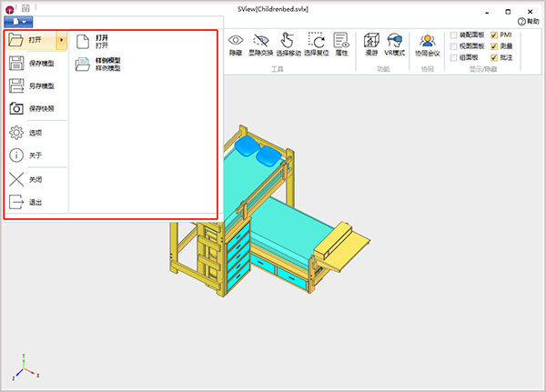Check the 装配面板 checkbox
The width and height of the screenshot is (546, 392).
(454, 35)
